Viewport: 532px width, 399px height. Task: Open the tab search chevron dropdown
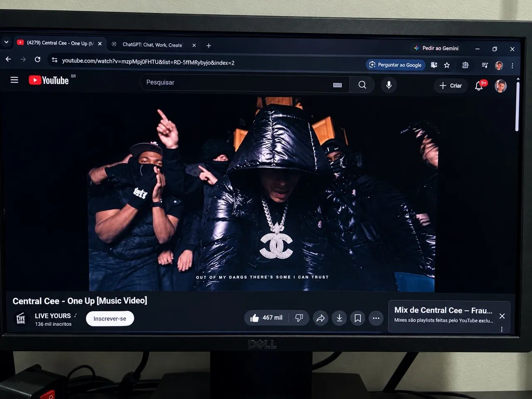6,42
